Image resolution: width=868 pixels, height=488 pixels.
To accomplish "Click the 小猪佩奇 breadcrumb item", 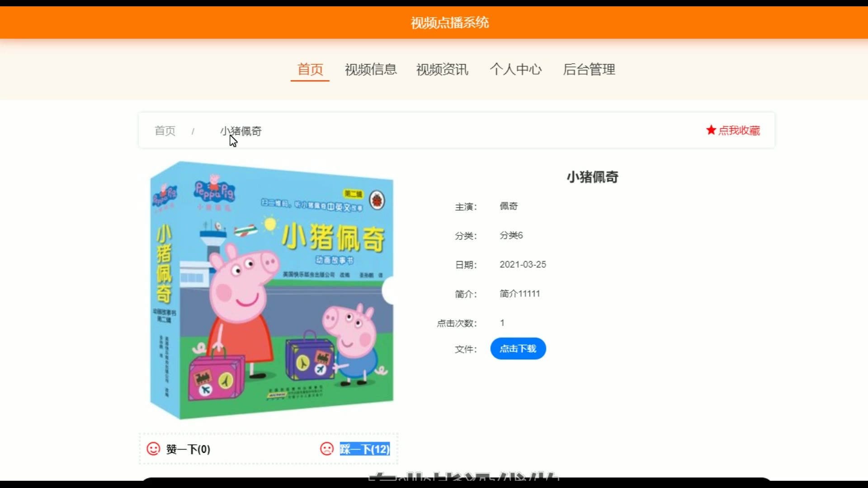I will click(x=241, y=131).
